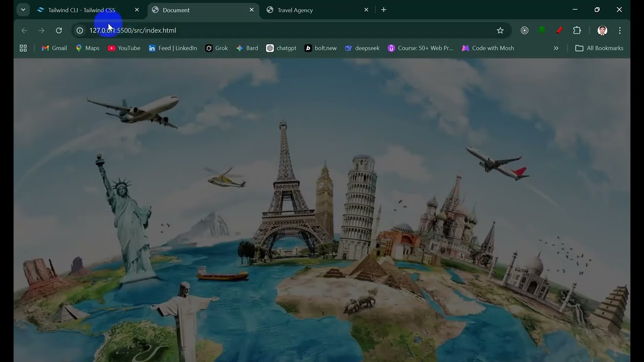Open the Maps bookmark
This screenshot has width=644, height=362.
(x=88, y=48)
